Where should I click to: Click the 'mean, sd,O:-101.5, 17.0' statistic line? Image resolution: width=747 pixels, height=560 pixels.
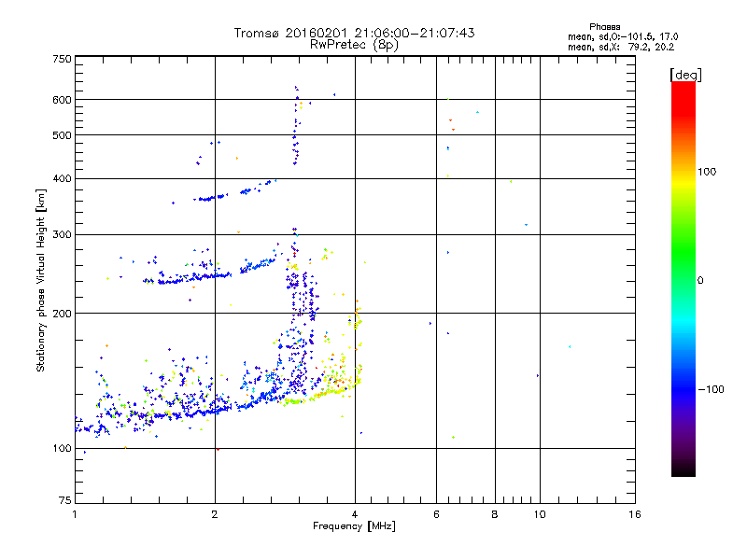(x=623, y=36)
